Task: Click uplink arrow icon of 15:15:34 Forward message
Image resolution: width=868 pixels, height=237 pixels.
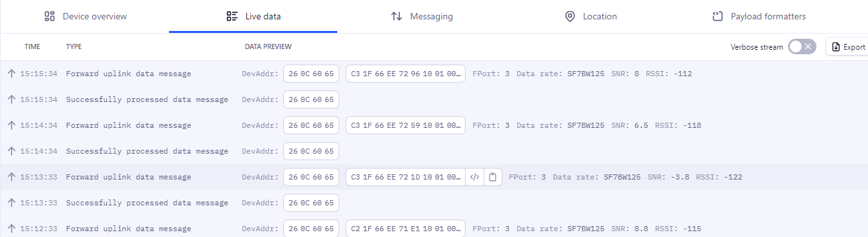Action: [x=11, y=74]
